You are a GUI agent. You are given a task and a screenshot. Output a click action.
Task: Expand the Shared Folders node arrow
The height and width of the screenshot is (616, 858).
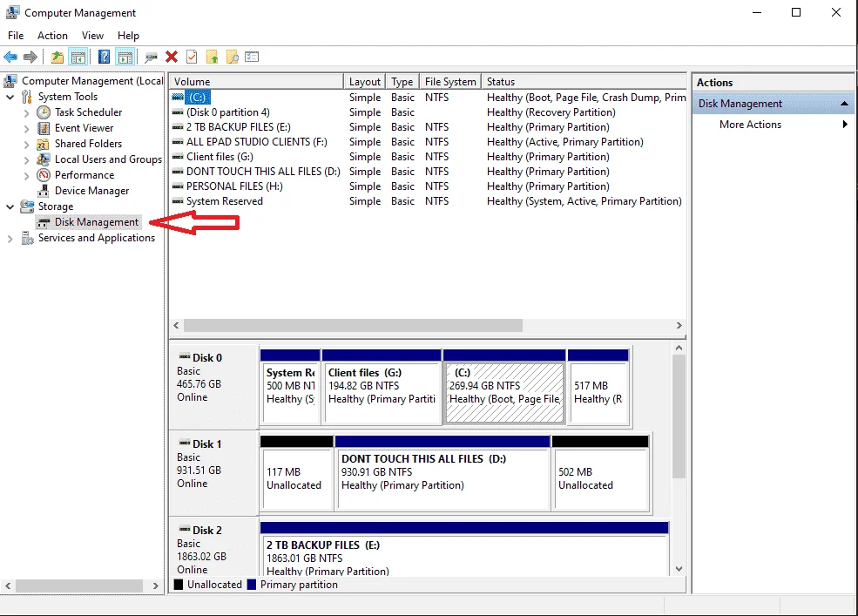pyautogui.click(x=26, y=145)
